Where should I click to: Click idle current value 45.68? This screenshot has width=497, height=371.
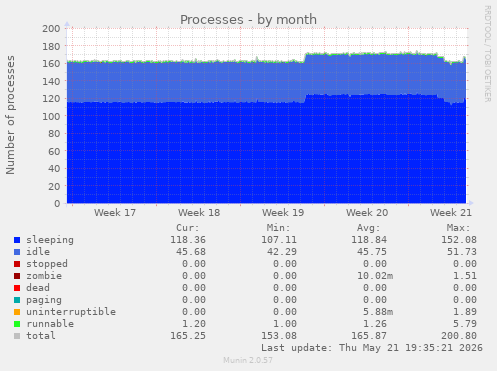point(191,252)
